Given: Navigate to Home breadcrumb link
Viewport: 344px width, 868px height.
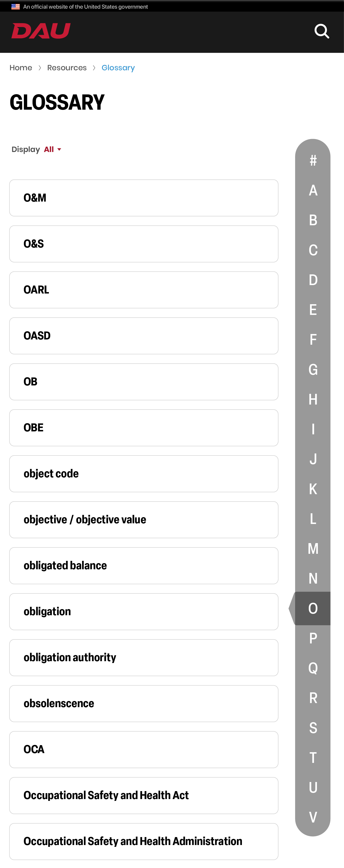Looking at the screenshot, I should click(x=21, y=68).
